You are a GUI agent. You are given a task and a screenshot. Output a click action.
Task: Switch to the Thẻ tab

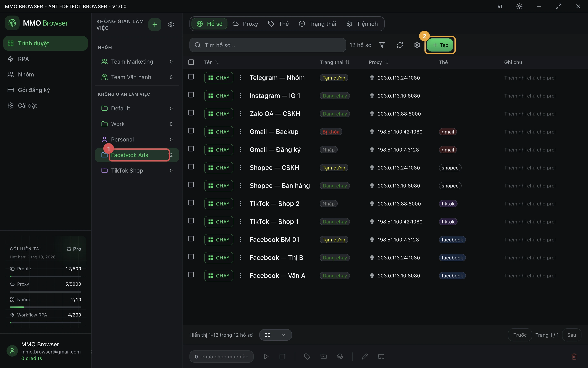coord(278,24)
